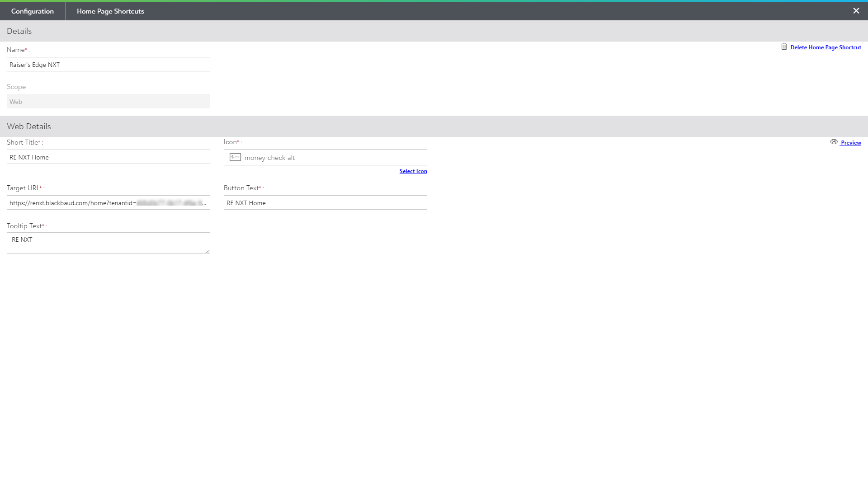This screenshot has width=868, height=488.
Task: Click the disabled Scope field showing Web
Action: coord(108,102)
